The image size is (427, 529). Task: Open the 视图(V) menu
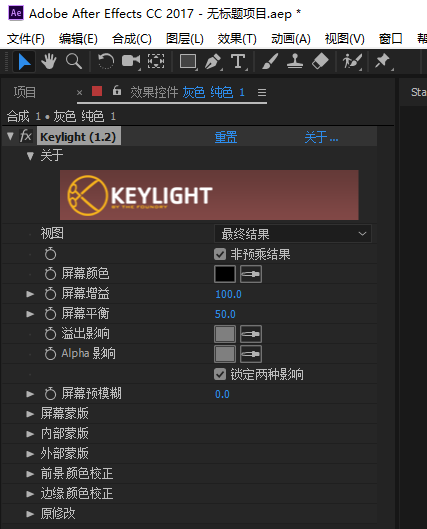pyautogui.click(x=344, y=39)
